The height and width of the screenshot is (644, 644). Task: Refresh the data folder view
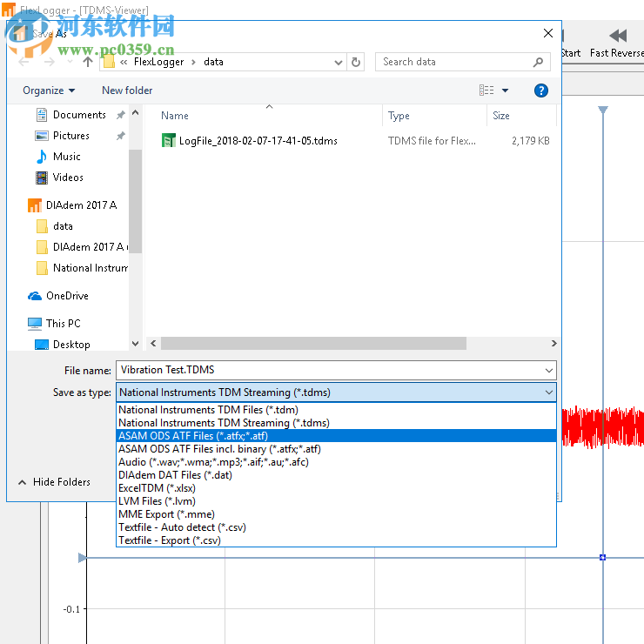356,62
